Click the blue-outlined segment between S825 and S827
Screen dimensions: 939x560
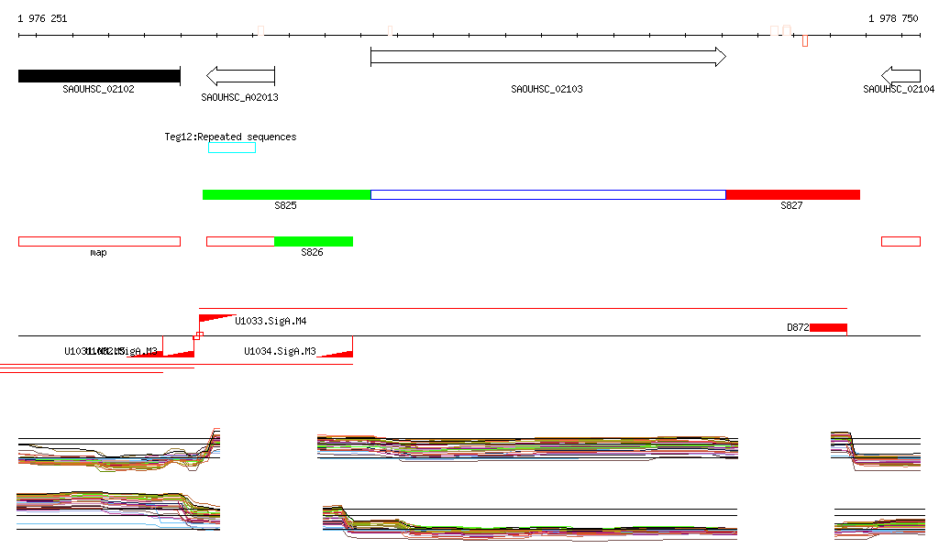548,194
